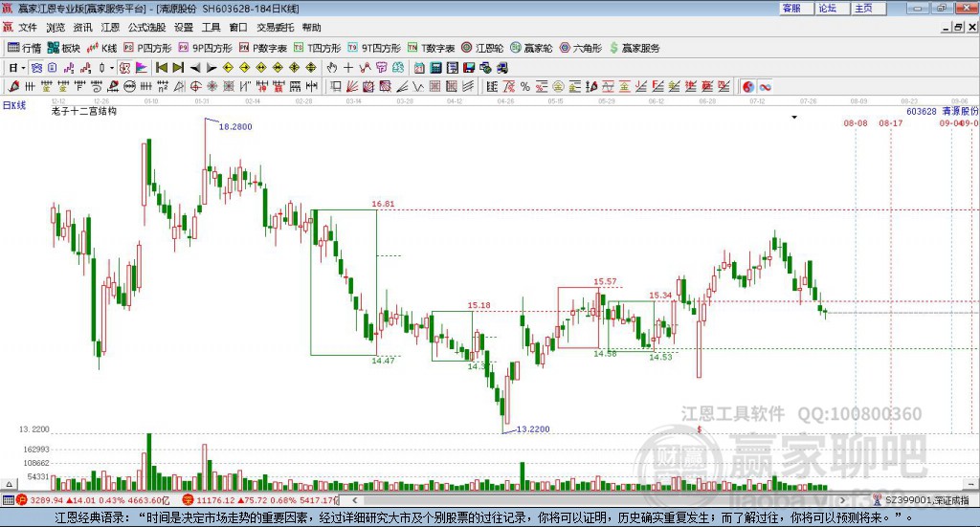Click the black right arrow icon
The height and width of the screenshot is (527, 980).
tap(212, 68)
